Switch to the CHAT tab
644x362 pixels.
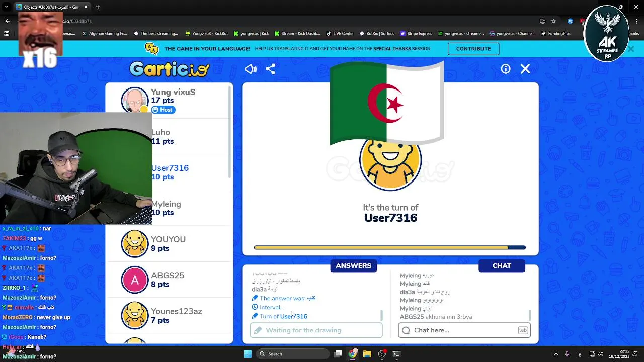(502, 266)
